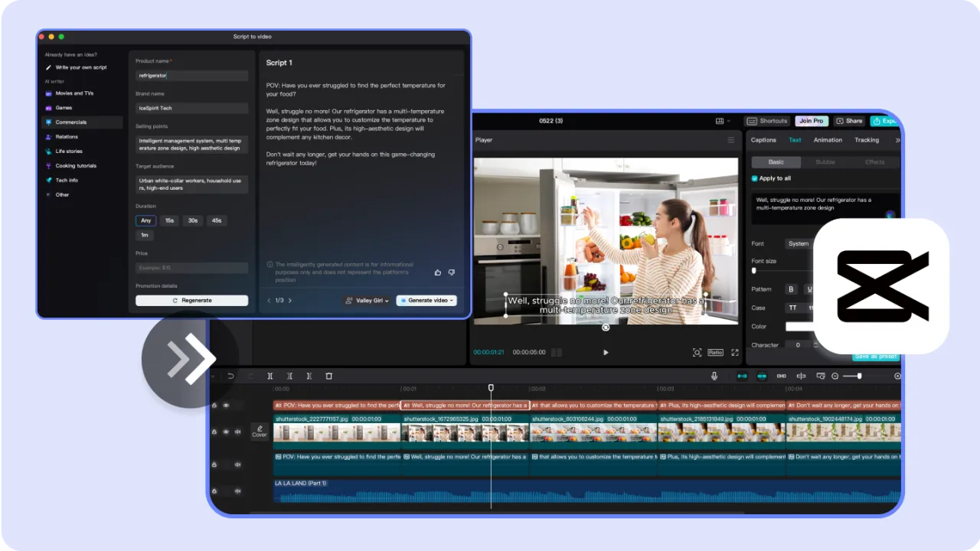
Task: Click the voiceover microphone icon
Action: coord(714,376)
